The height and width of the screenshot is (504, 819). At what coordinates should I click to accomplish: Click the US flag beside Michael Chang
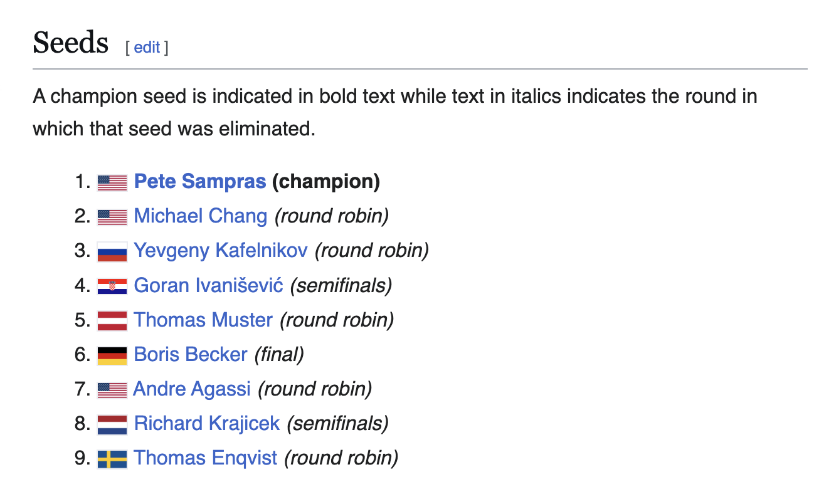pyautogui.click(x=112, y=217)
